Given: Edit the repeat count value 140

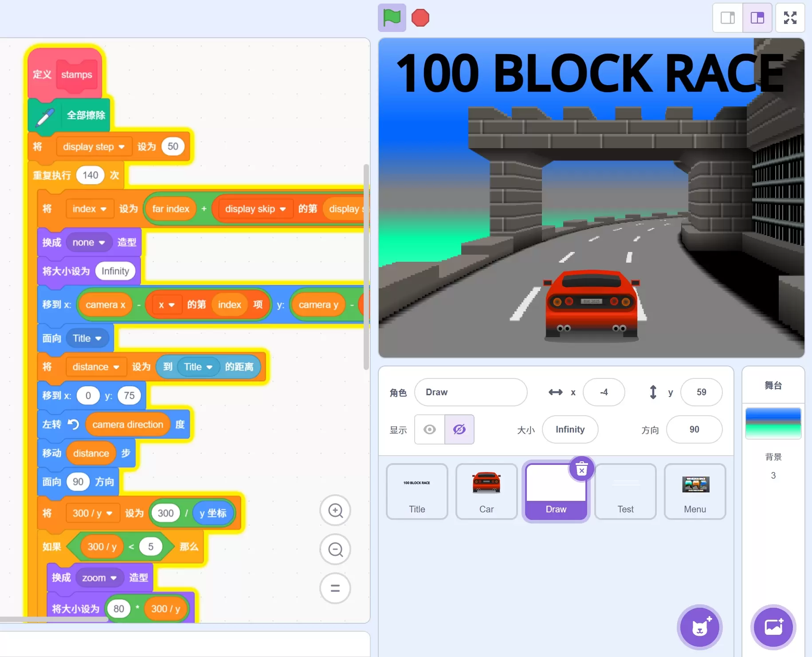Looking at the screenshot, I should click(90, 175).
